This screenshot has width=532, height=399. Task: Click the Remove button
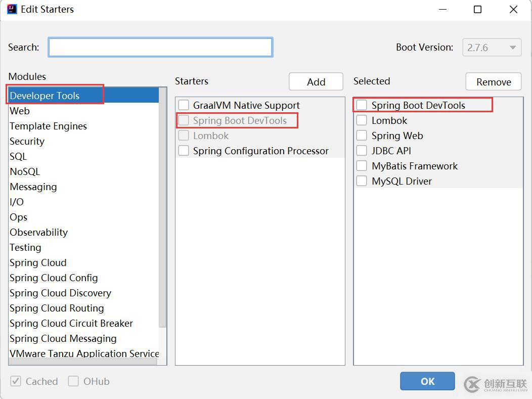click(x=494, y=82)
